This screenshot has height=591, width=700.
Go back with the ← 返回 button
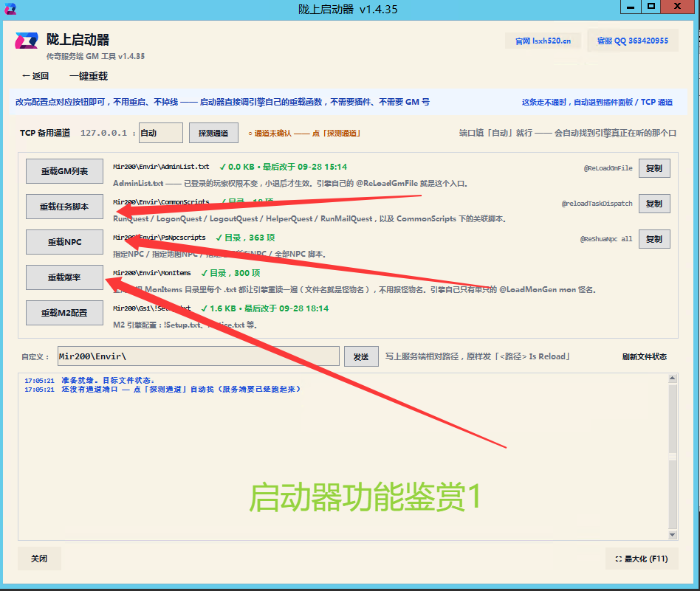[x=35, y=76]
